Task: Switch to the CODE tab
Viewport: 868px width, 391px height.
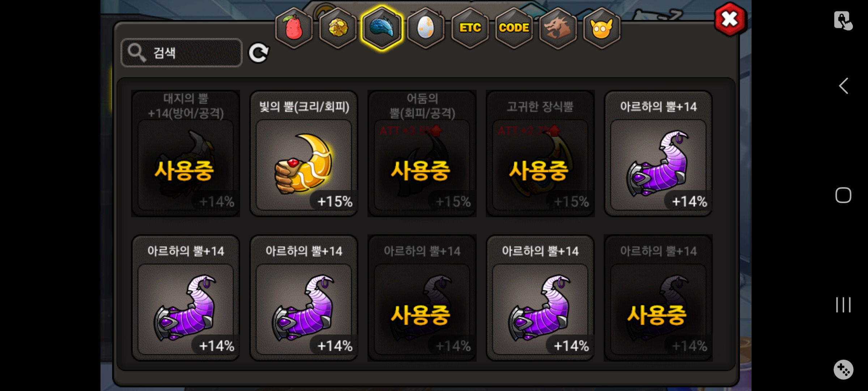Action: pyautogui.click(x=514, y=28)
